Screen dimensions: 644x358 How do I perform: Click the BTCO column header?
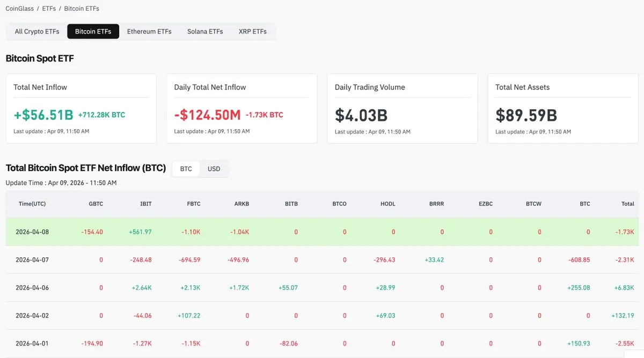[x=340, y=204]
